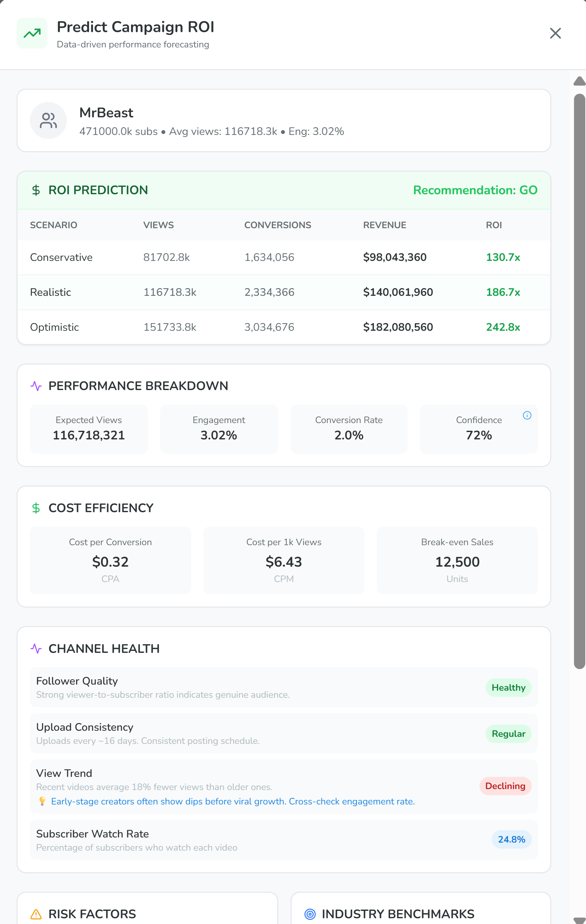The image size is (586, 924).
Task: Click the 186.7x ROI value
Action: [x=503, y=292]
